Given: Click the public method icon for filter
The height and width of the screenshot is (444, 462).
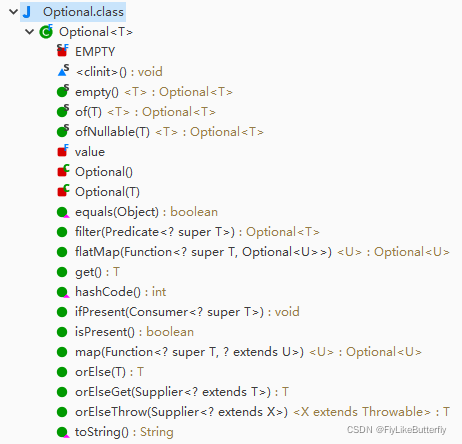Looking at the screenshot, I should [62, 232].
